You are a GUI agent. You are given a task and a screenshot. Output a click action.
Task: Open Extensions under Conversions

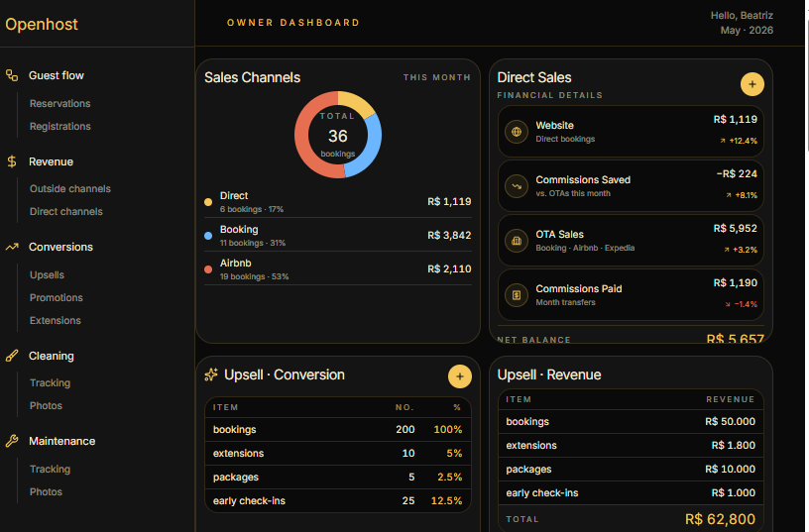56,320
